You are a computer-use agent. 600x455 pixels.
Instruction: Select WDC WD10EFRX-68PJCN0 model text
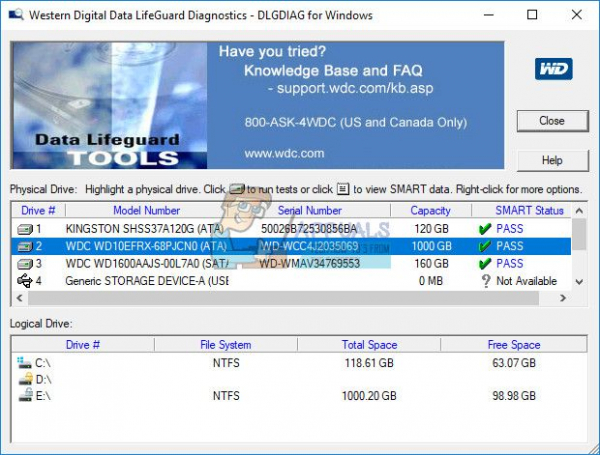[146, 246]
